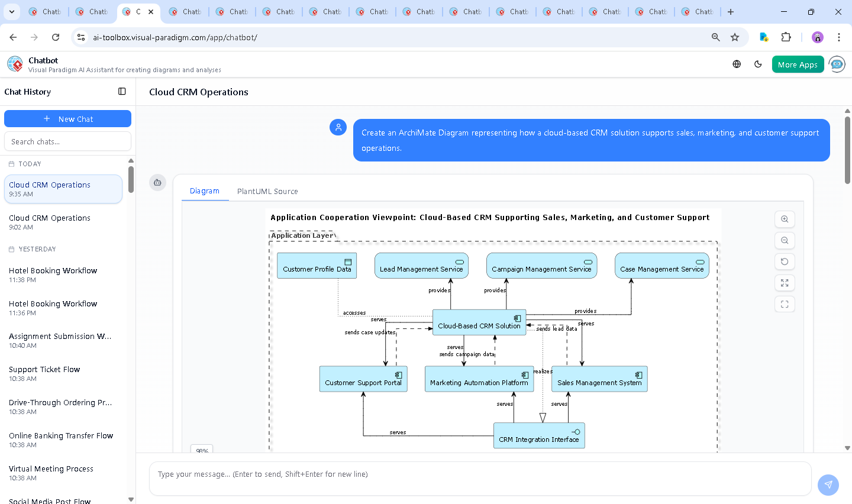Screen dimensions: 852x504
Task: Toggle the user avatar in the address bar
Action: 817,37
